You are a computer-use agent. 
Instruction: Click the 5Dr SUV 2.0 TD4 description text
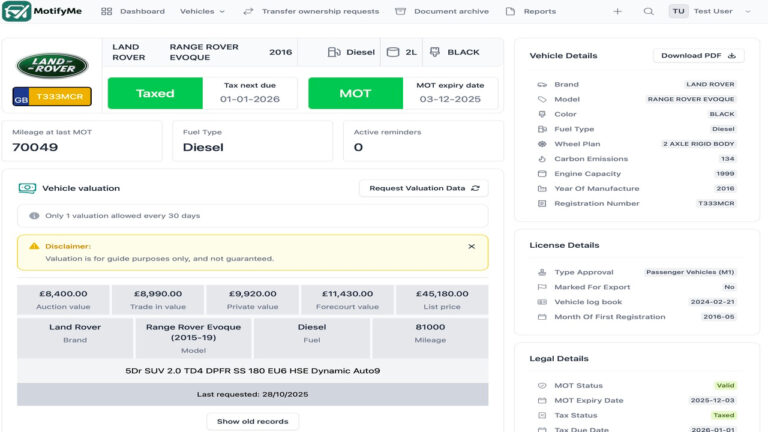pos(253,371)
